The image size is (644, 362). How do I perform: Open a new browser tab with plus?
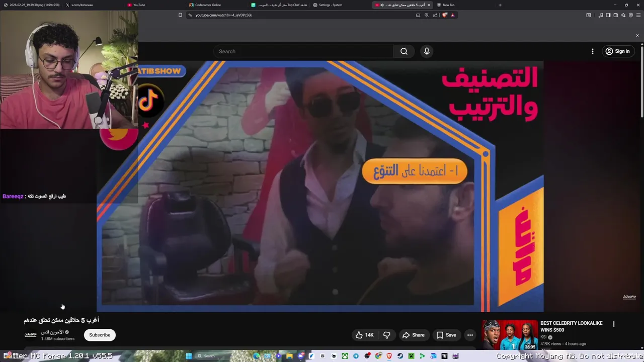[500, 5]
